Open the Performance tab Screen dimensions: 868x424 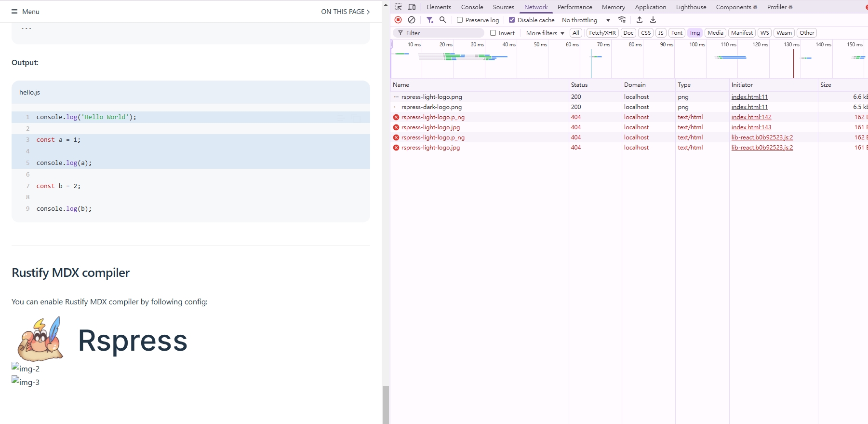point(574,7)
